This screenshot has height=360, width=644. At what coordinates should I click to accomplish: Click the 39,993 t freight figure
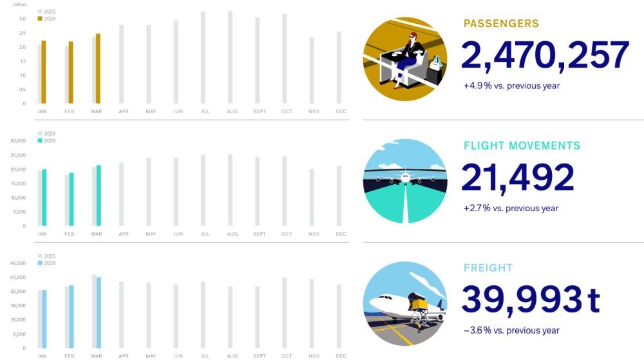coord(531,299)
